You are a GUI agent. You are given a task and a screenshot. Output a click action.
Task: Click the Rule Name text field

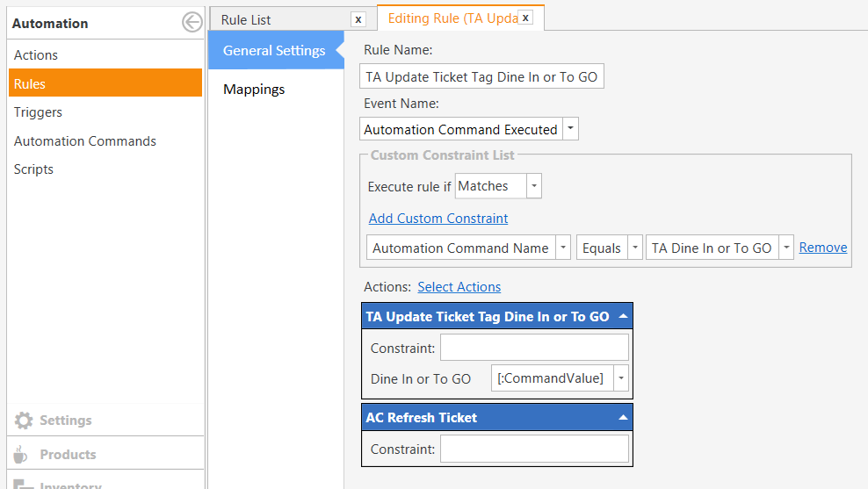coord(481,77)
